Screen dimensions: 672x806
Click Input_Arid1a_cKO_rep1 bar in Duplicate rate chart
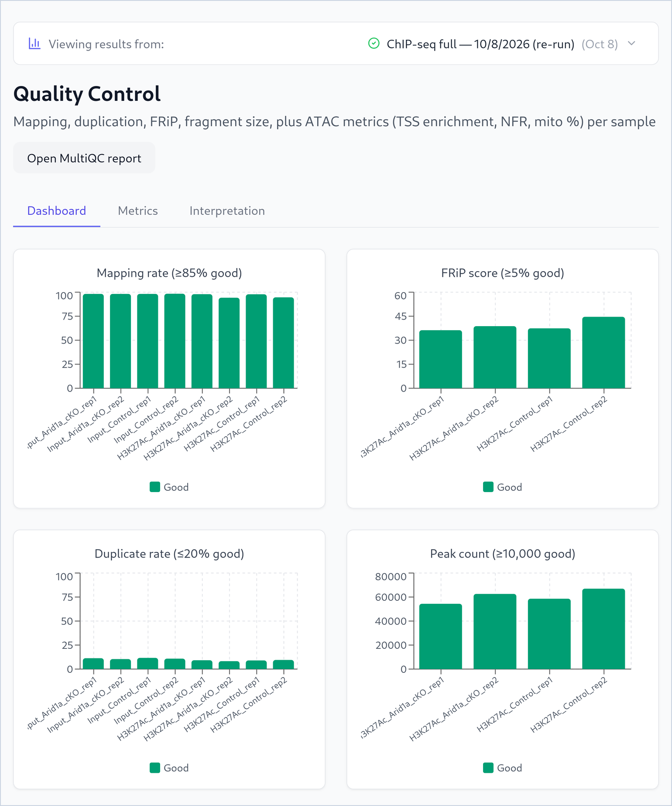[93, 664]
